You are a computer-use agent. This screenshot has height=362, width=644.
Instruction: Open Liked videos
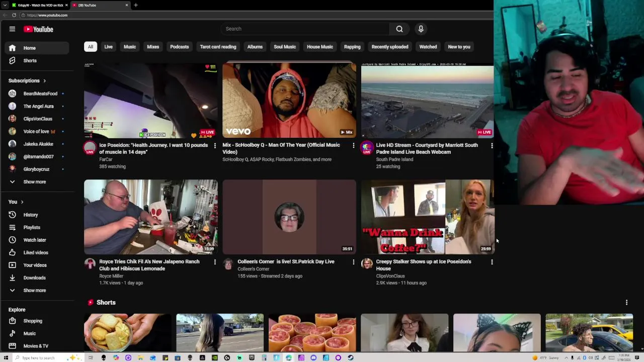[36, 252]
